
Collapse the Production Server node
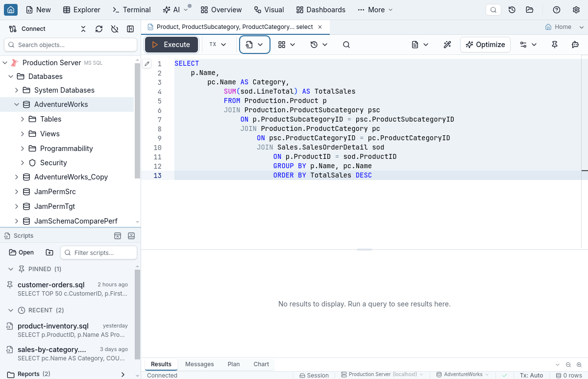pyautogui.click(x=5, y=63)
